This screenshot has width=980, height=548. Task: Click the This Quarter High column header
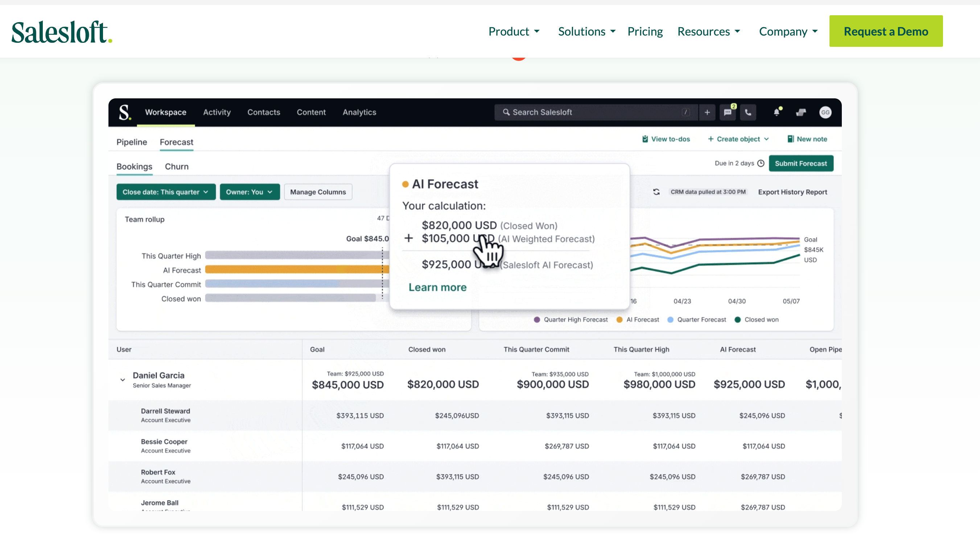(x=641, y=349)
